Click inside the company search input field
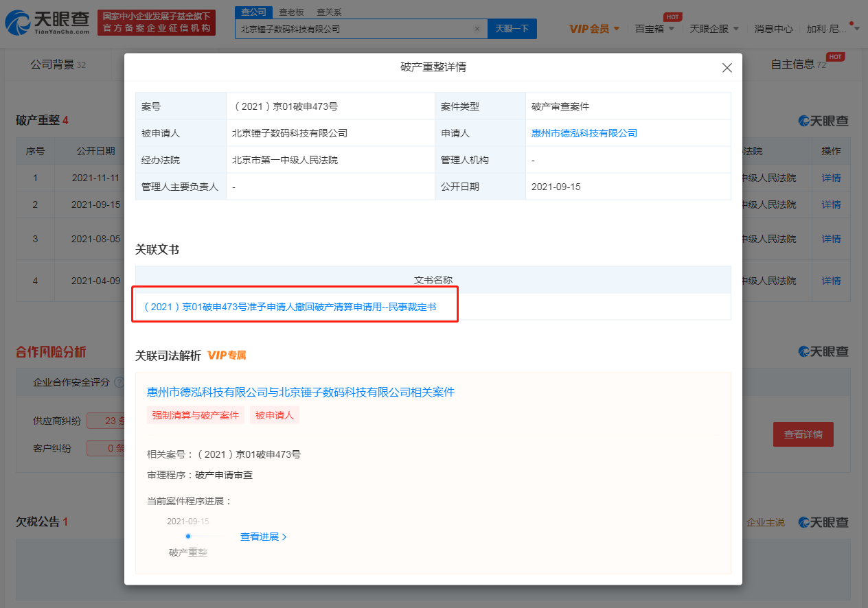Image resolution: width=868 pixels, height=608 pixels. pos(357,29)
